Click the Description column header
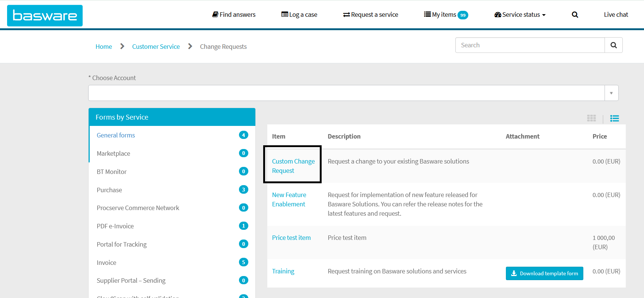This screenshot has width=644, height=298. click(x=344, y=136)
